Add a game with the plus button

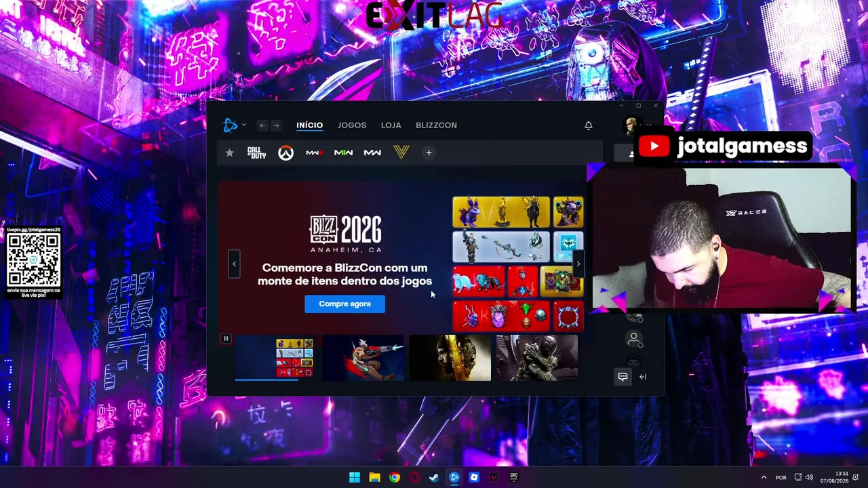(x=429, y=152)
